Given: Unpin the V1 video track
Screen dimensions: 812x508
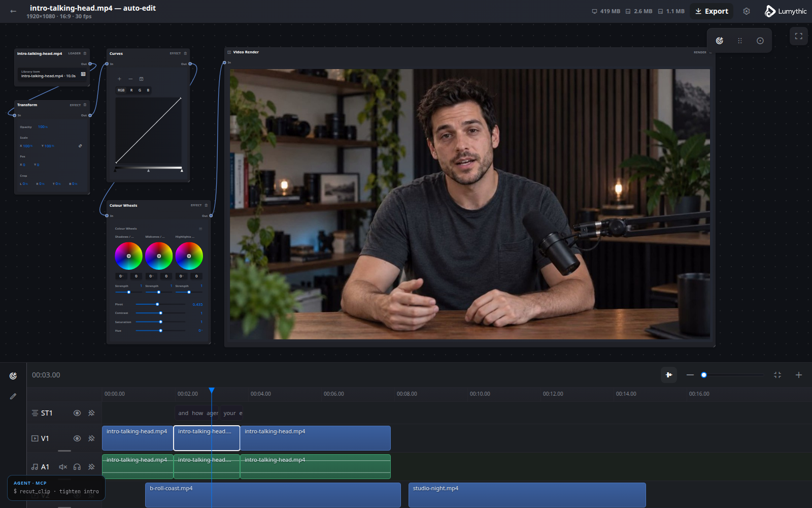Looking at the screenshot, I should point(91,438).
